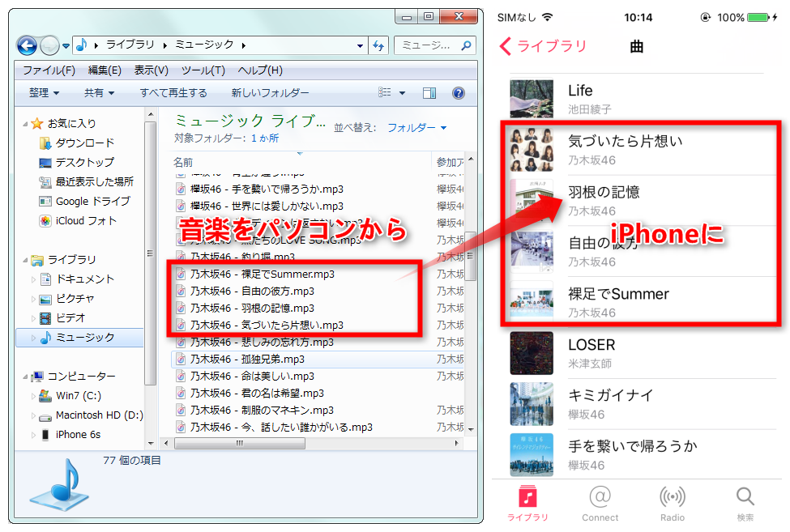Open the 共有 dropdown

99,92
